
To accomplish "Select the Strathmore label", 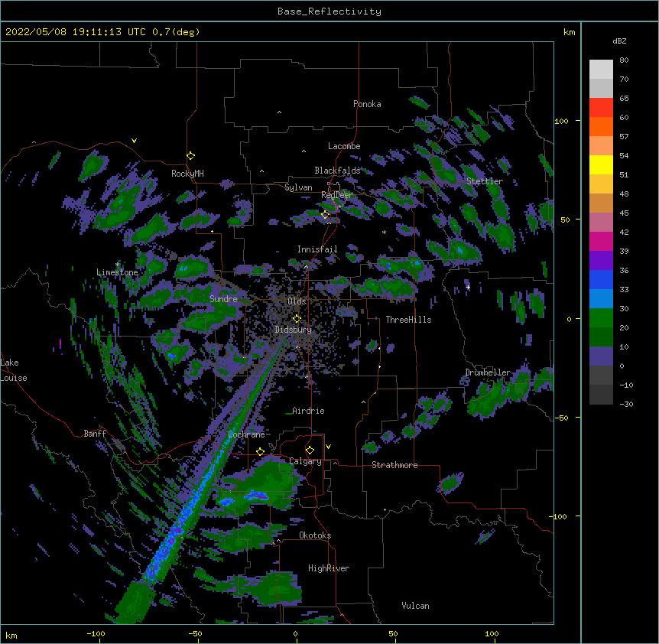I will coord(394,465).
